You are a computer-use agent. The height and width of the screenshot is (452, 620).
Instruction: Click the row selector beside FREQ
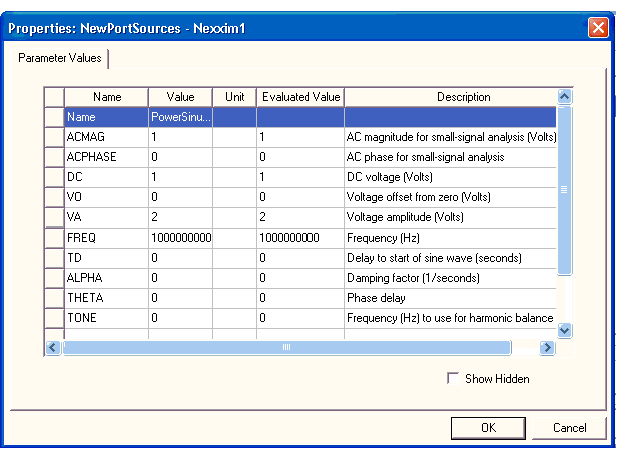click(54, 238)
